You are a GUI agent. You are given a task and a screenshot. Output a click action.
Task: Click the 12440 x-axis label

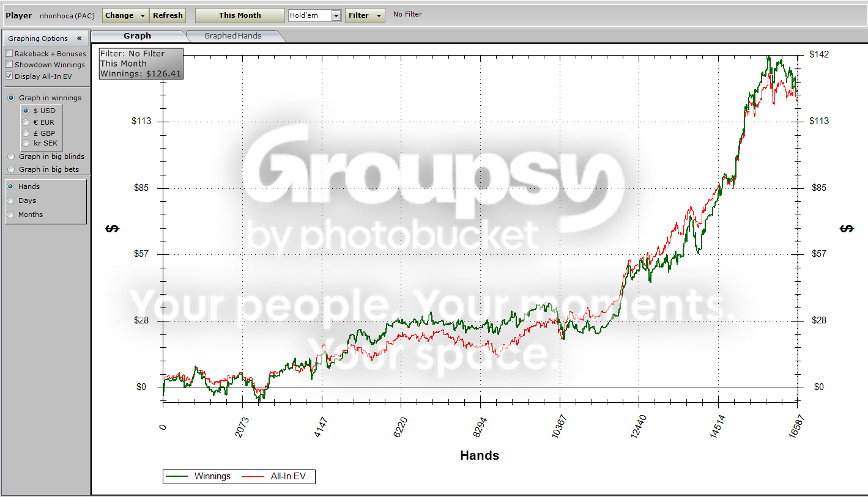pos(639,426)
